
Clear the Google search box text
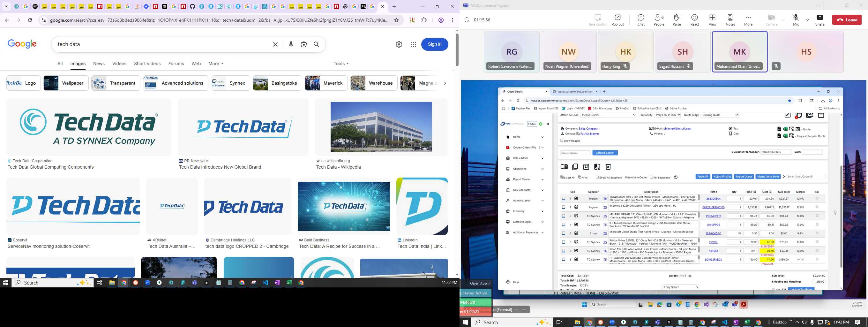click(275, 44)
